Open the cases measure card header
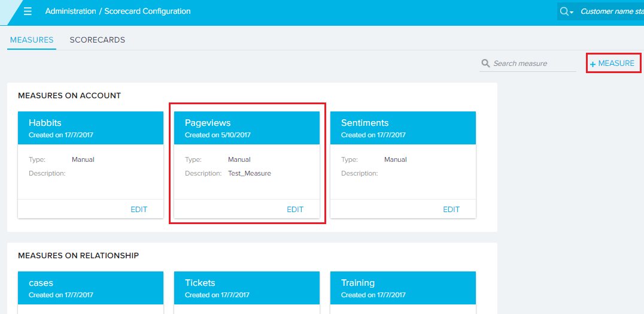The height and width of the screenshot is (314, 644). tap(91, 288)
